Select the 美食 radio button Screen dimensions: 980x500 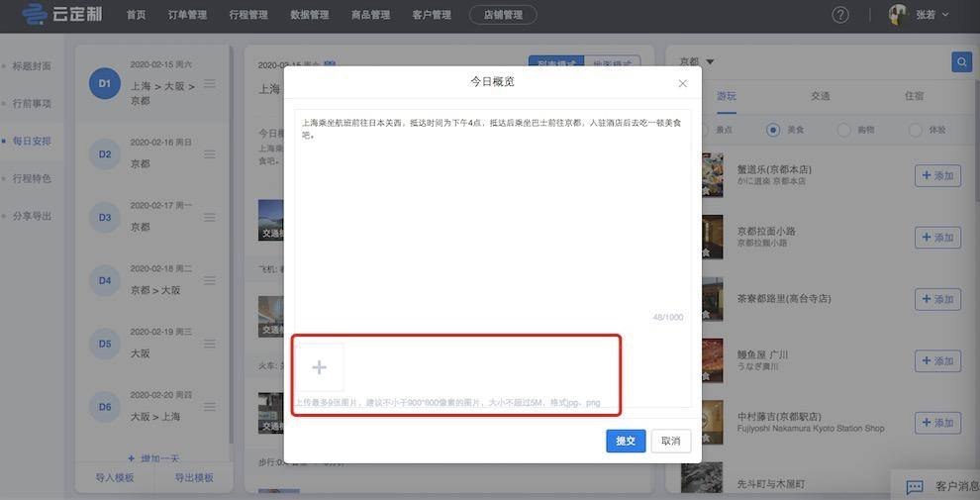(x=773, y=130)
